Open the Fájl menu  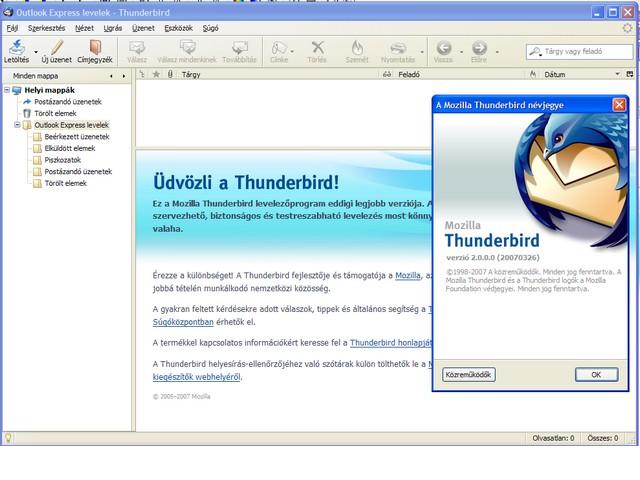(x=12, y=28)
